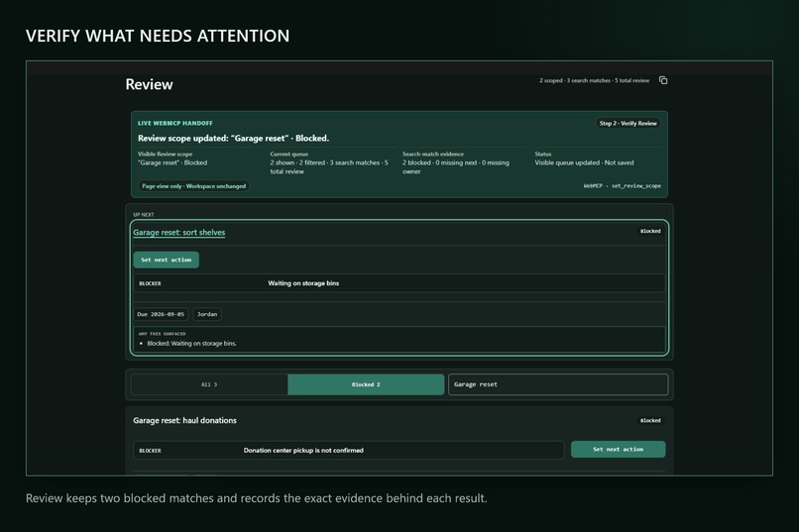Click "Review scope updated" headline
Screen dimensions: 799x532
(x=233, y=139)
